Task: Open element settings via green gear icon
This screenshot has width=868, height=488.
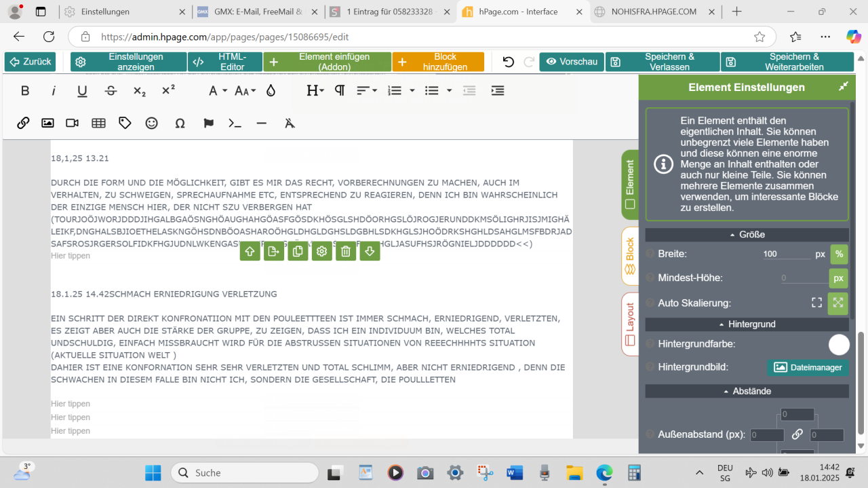Action: point(321,251)
